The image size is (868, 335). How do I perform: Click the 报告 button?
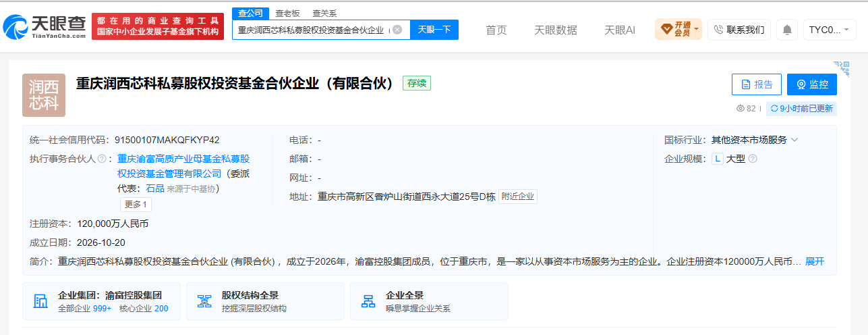pyautogui.click(x=757, y=84)
